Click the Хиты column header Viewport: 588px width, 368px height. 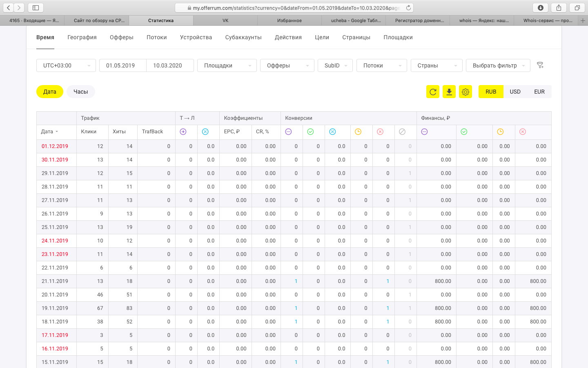(x=119, y=132)
